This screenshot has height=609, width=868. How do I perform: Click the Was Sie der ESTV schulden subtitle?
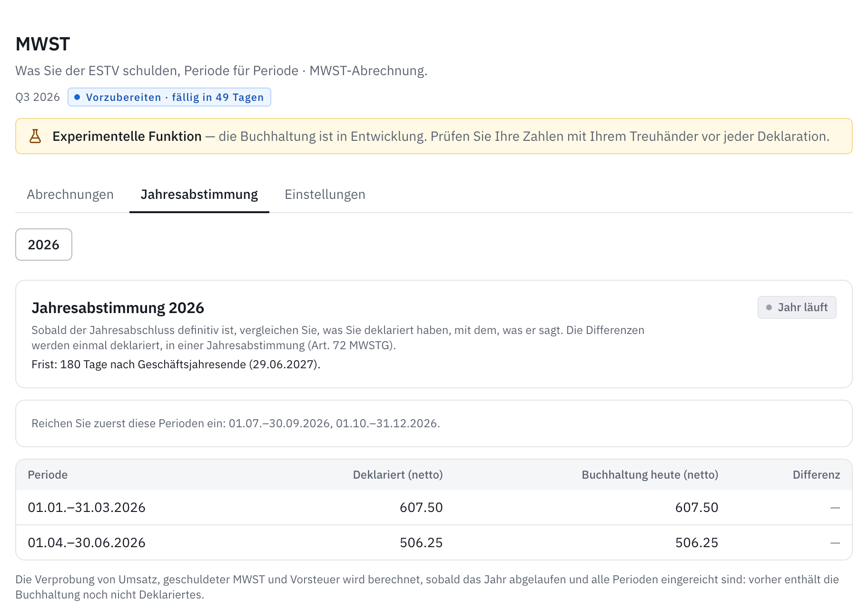221,71
